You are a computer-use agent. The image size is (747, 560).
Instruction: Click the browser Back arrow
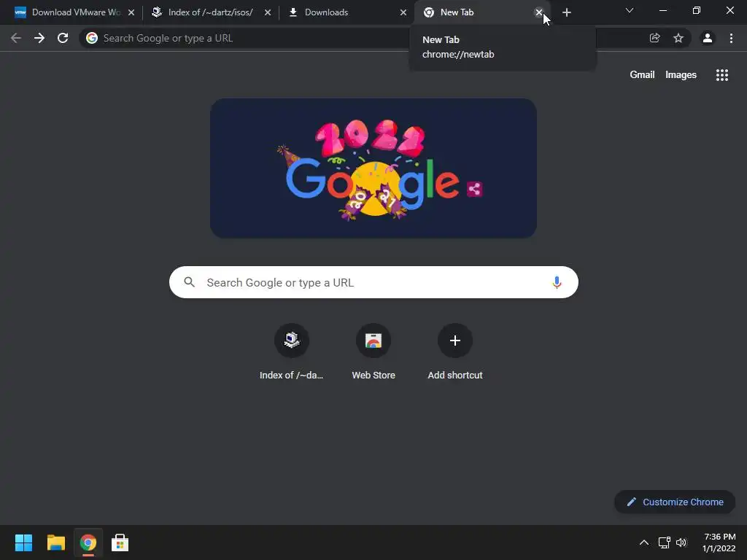click(x=16, y=38)
